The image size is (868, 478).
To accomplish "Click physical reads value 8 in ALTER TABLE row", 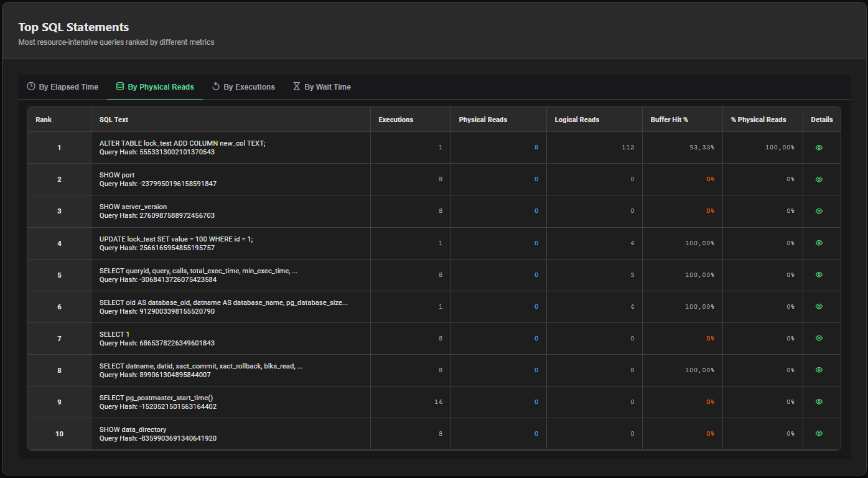I will (536, 148).
